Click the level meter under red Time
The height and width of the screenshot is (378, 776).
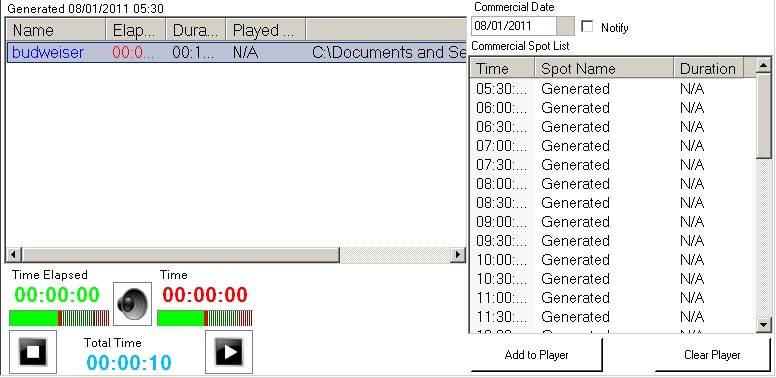pos(205,318)
